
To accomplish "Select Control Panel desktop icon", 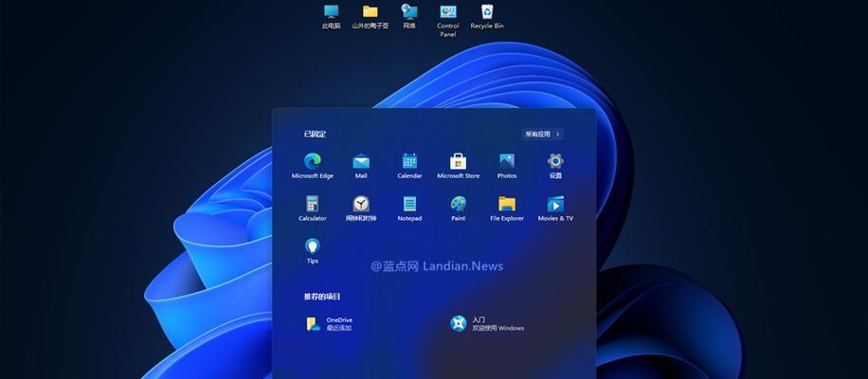I will tap(448, 21).
